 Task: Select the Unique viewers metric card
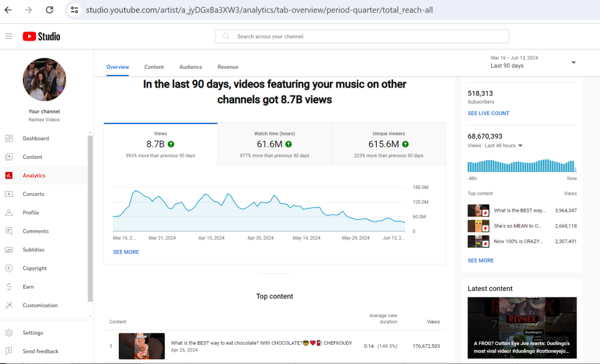pyautogui.click(x=388, y=145)
